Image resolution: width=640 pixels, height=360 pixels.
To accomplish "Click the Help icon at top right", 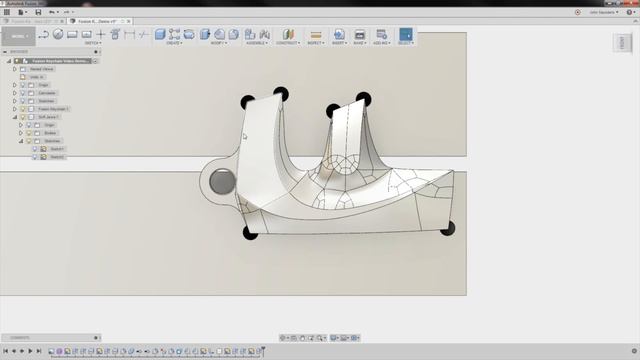I will coord(629,12).
